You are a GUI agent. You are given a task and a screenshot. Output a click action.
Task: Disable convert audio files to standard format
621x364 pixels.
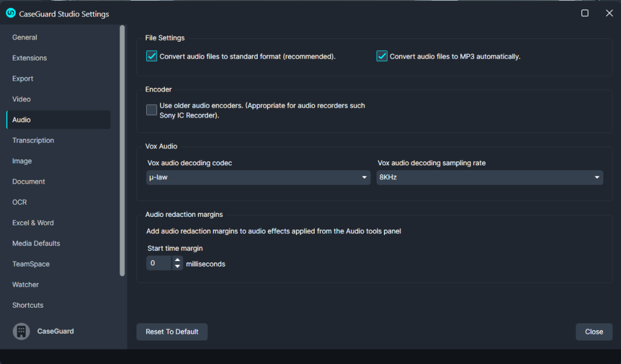click(x=152, y=56)
